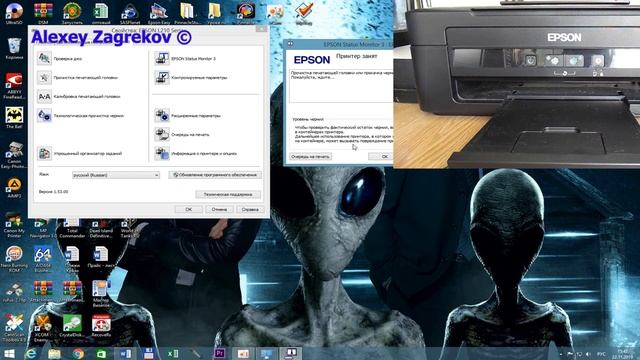Image resolution: width=640 pixels, height=360 pixels.
Task: Open File Explorer from the taskbar
Action: 54,353
